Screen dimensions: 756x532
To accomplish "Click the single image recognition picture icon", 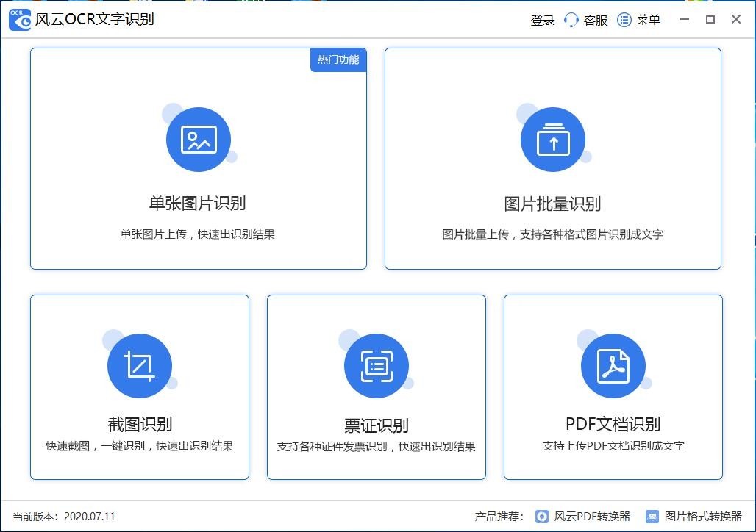I will click(x=199, y=140).
